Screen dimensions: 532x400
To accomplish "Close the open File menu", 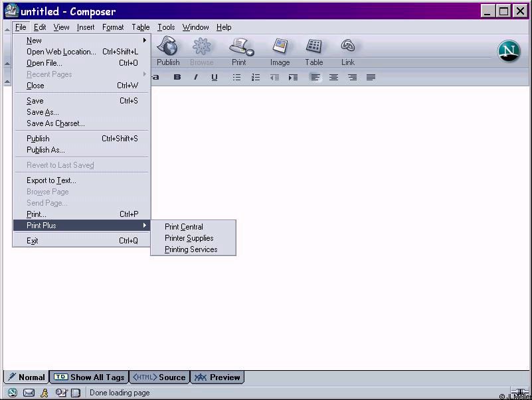I will (x=21, y=27).
